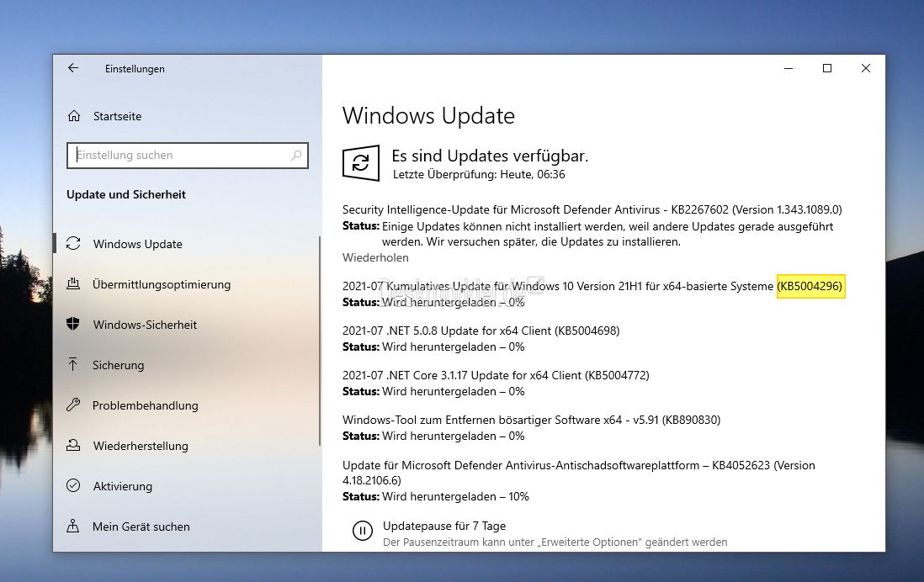Click the Windows Update page title
This screenshot has width=924, height=582.
point(428,115)
